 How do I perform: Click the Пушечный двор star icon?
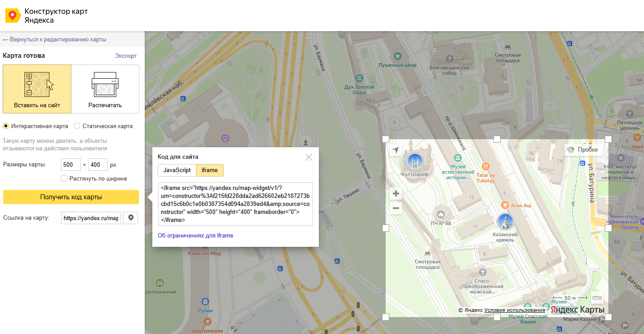point(398,56)
